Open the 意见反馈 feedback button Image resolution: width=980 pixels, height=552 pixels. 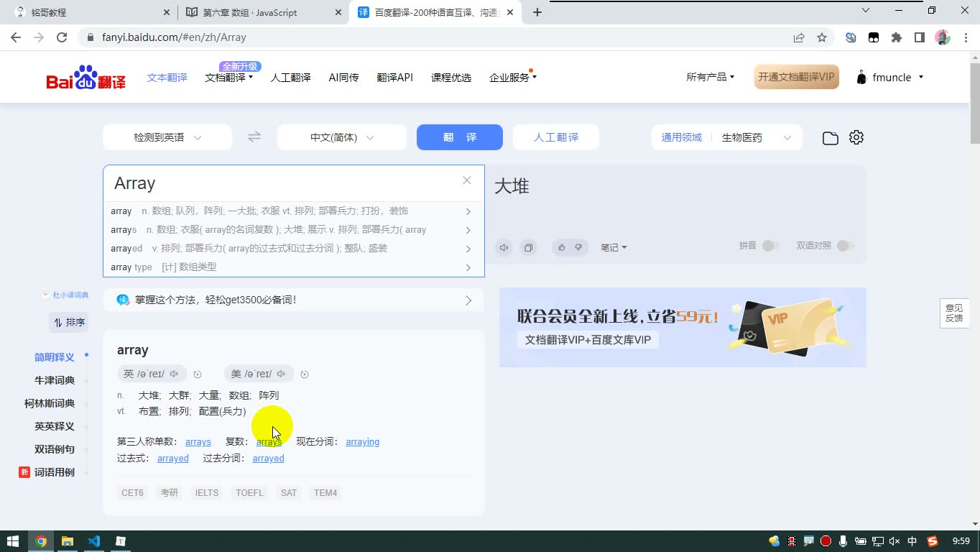tap(954, 313)
